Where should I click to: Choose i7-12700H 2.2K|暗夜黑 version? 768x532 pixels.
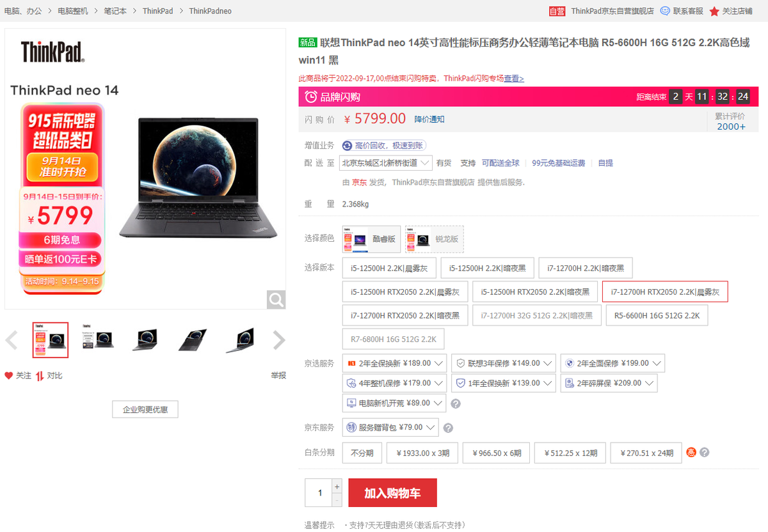pos(586,269)
